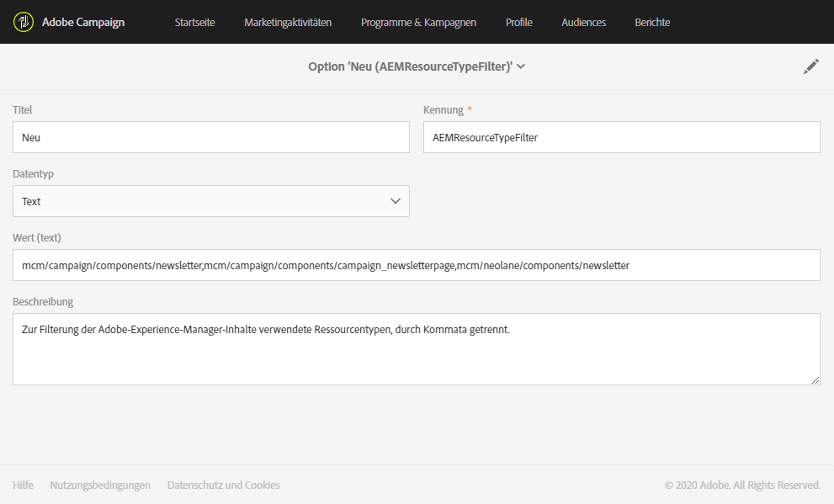Click the option title 'Neu (AEMResourceTypeFilter)'
The height and width of the screenshot is (504, 834).
410,66
